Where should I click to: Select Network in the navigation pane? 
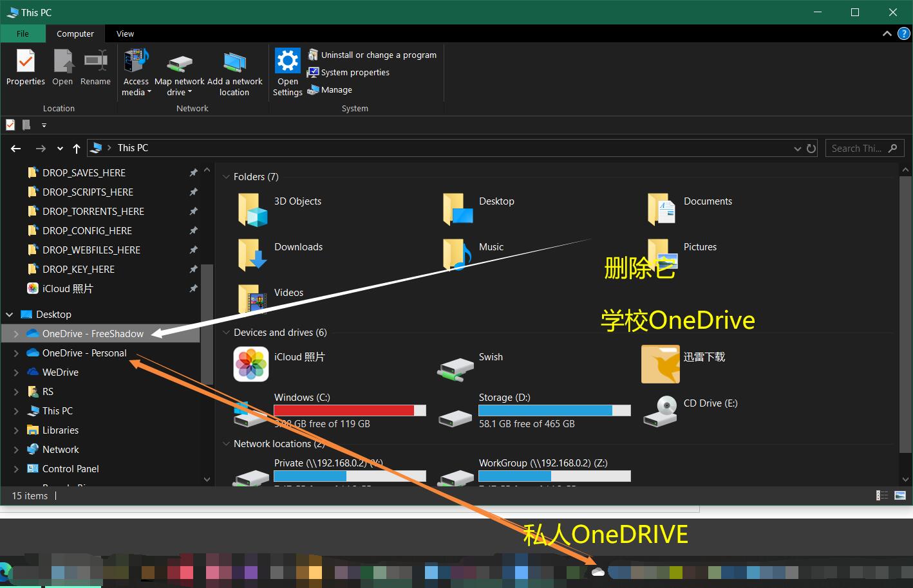point(61,449)
